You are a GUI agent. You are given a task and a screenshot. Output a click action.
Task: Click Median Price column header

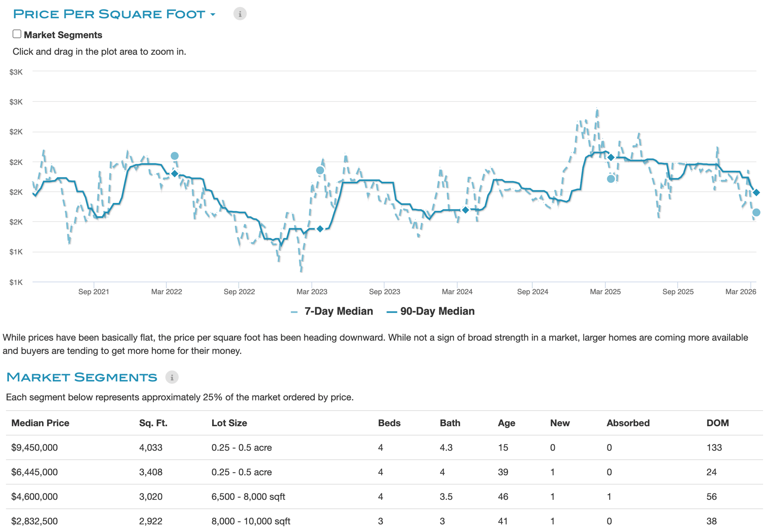pyautogui.click(x=40, y=423)
